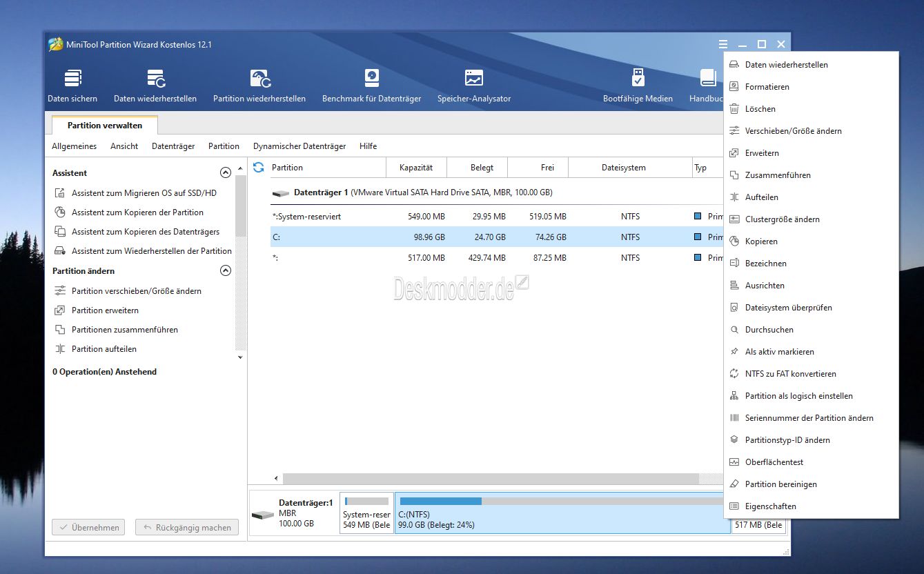This screenshot has width=924, height=574.
Task: Click Partitionen zusammenführen in sidebar
Action: pyautogui.click(x=116, y=330)
